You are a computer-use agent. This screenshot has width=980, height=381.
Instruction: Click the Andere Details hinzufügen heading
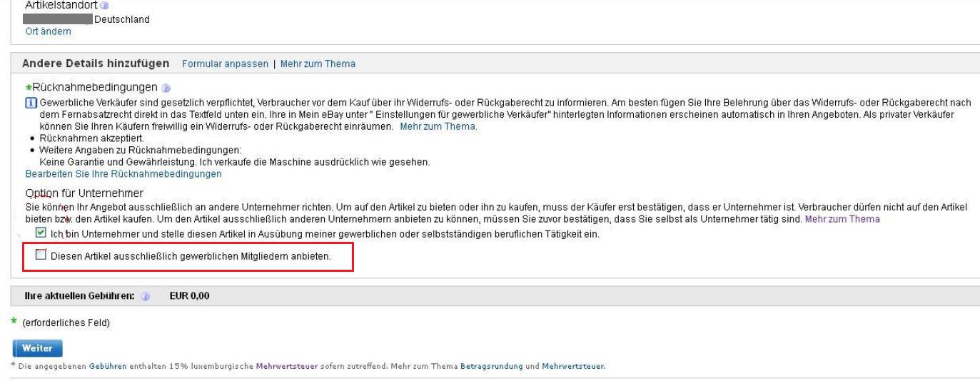[96, 63]
